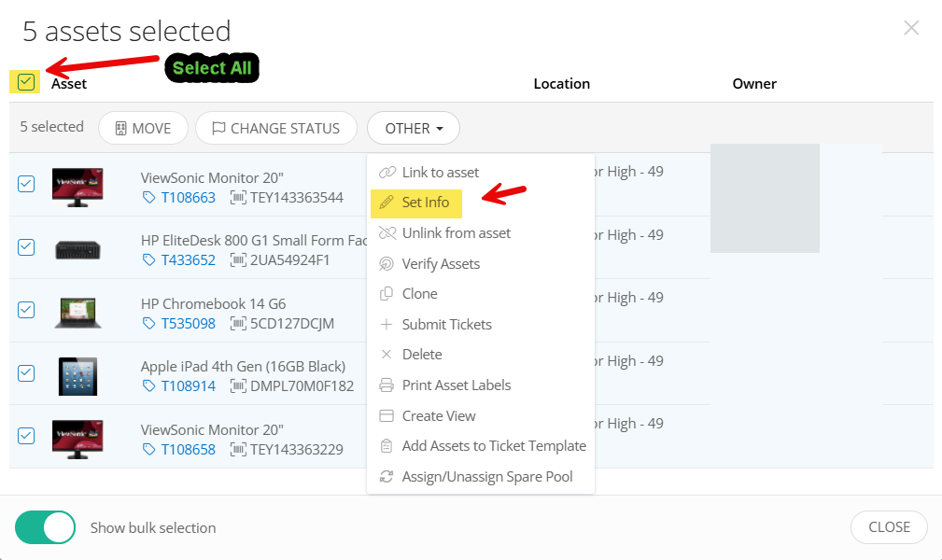This screenshot has width=942, height=560.
Task: Open the OTHER dropdown menu
Action: 413,128
